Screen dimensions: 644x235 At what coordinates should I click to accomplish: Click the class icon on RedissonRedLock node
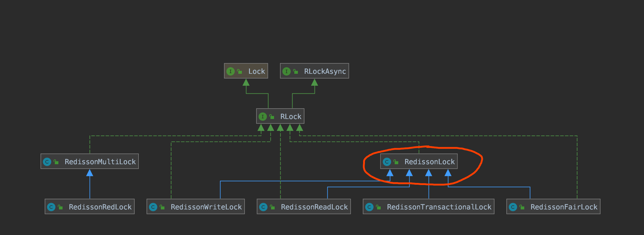pos(51,207)
